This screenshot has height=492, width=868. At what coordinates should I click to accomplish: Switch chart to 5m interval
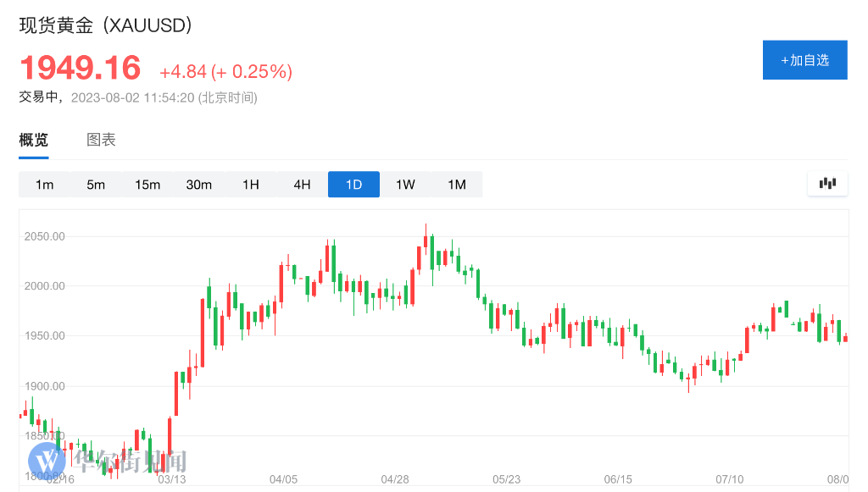(x=96, y=185)
